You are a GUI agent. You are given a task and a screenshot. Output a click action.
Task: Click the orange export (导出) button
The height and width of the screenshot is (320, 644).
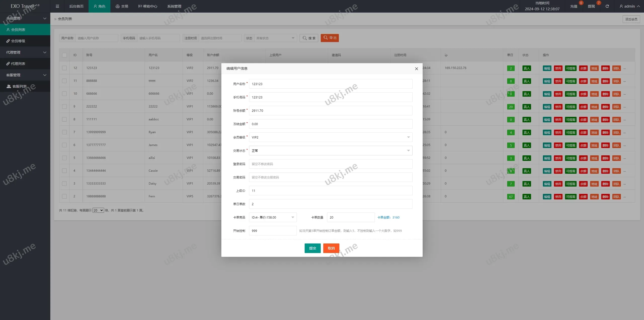[330, 38]
